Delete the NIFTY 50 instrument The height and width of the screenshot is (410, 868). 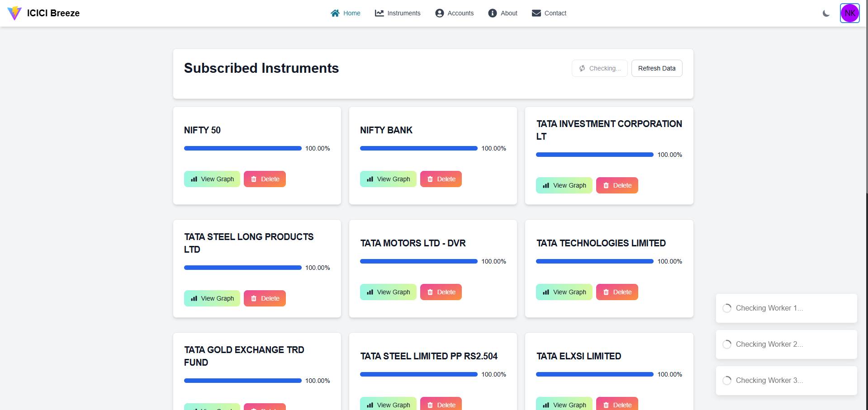tap(265, 179)
